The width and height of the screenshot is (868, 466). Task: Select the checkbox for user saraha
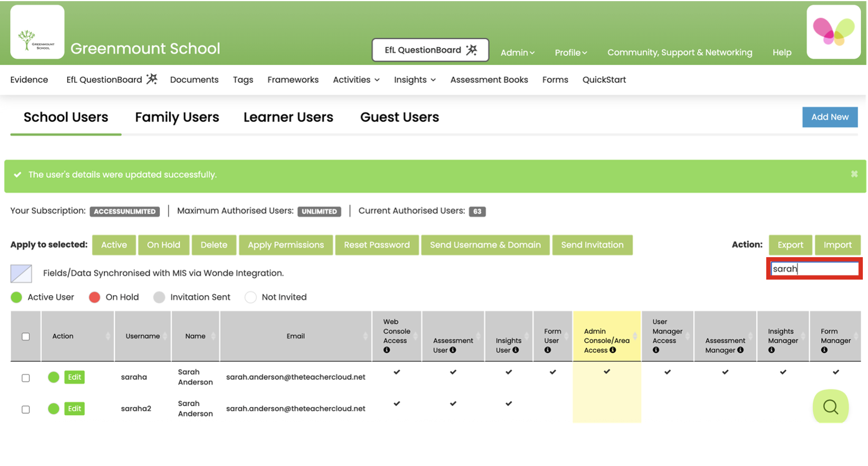coord(25,377)
